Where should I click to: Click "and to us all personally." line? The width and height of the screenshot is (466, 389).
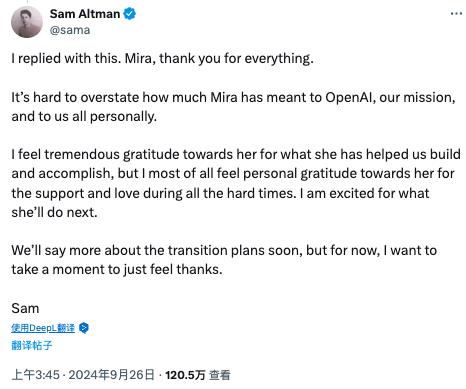[x=84, y=117]
